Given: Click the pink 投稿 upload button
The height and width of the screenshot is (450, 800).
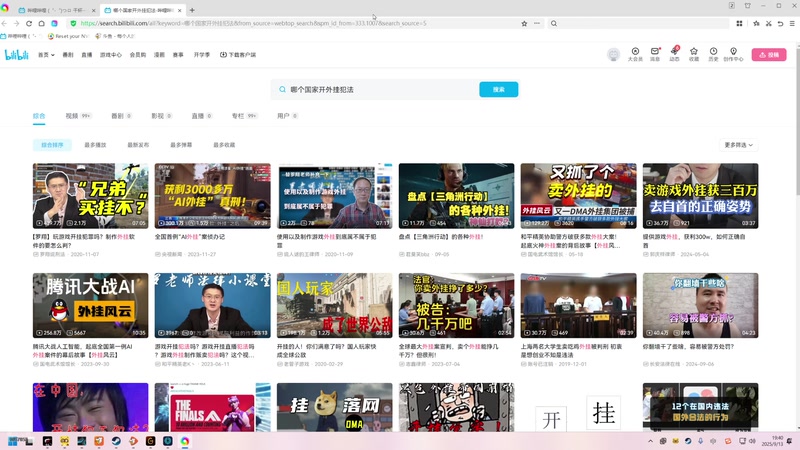Looking at the screenshot, I should [769, 55].
